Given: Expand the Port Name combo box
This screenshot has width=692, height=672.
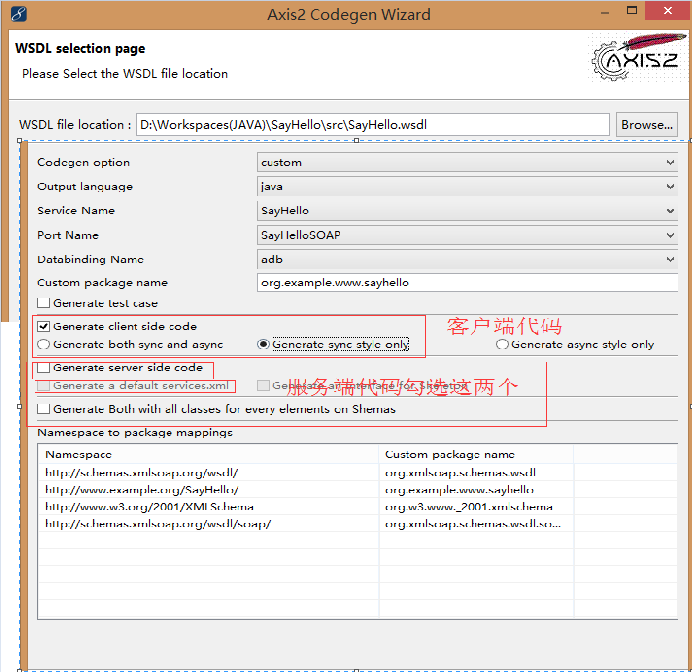Looking at the screenshot, I should pyautogui.click(x=467, y=235).
